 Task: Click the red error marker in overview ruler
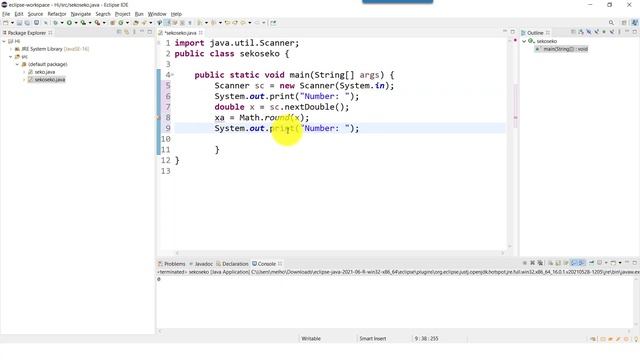click(515, 40)
